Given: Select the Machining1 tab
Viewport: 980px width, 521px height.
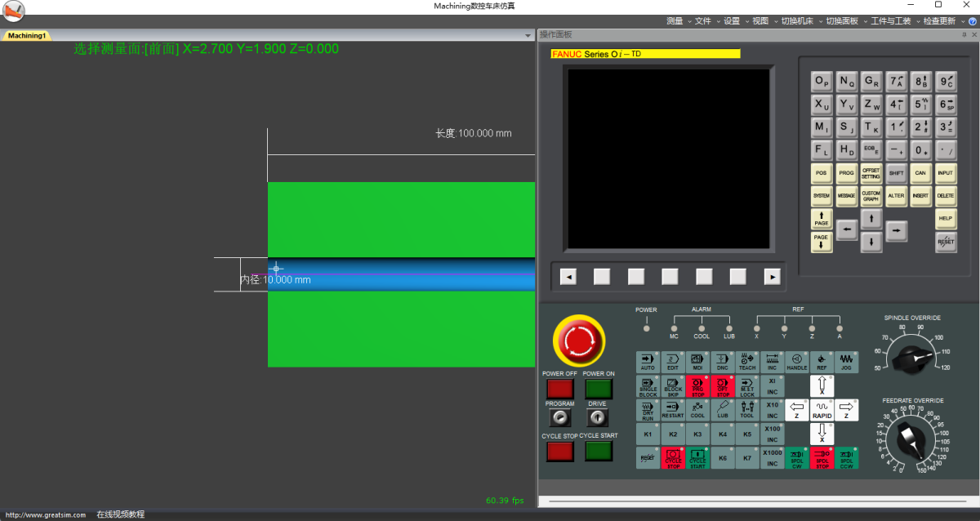Looking at the screenshot, I should click(27, 36).
